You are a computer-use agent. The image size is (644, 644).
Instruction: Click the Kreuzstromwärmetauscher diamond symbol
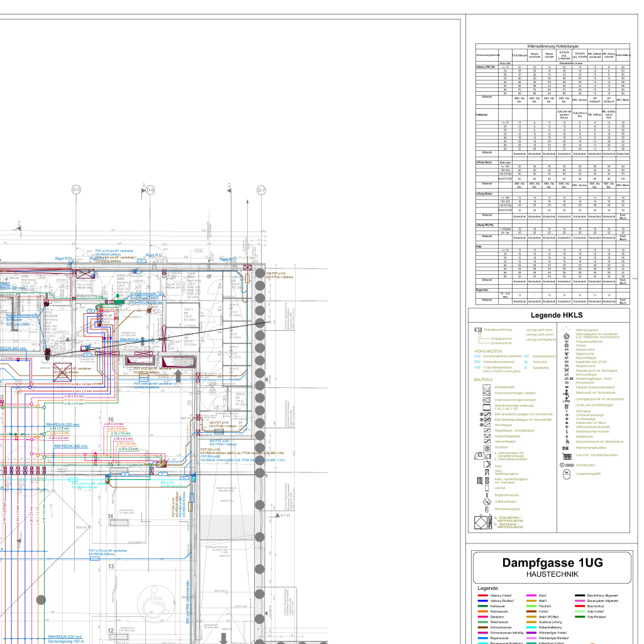coord(480,523)
